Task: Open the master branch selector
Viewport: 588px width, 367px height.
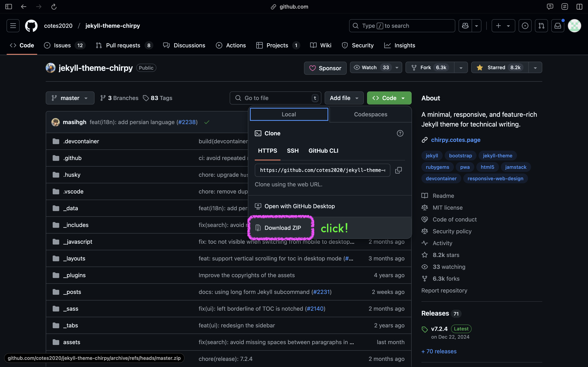Action: coord(70,98)
